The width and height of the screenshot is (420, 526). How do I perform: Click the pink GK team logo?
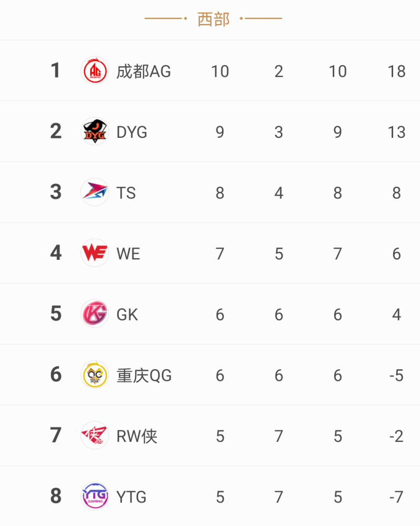coord(95,313)
